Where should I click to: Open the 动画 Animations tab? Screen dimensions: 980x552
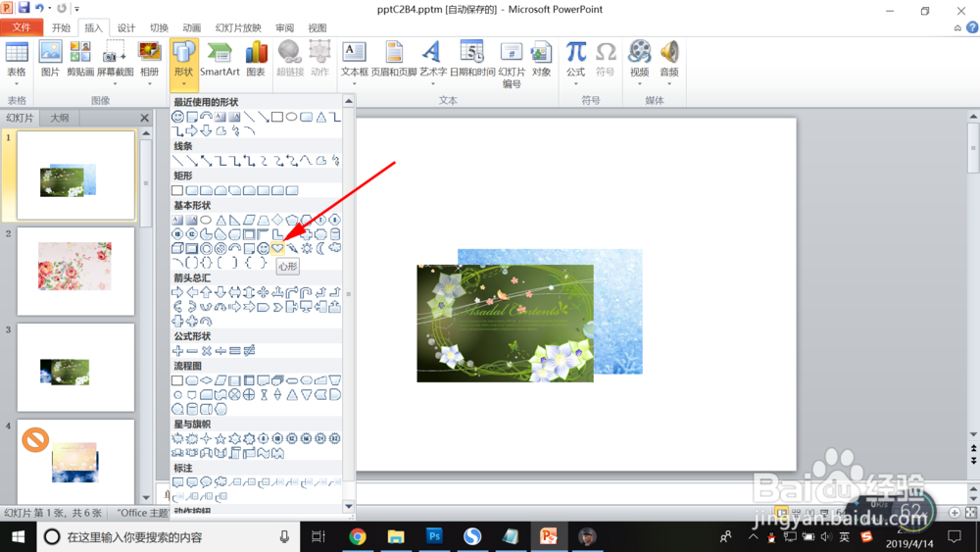(x=192, y=27)
